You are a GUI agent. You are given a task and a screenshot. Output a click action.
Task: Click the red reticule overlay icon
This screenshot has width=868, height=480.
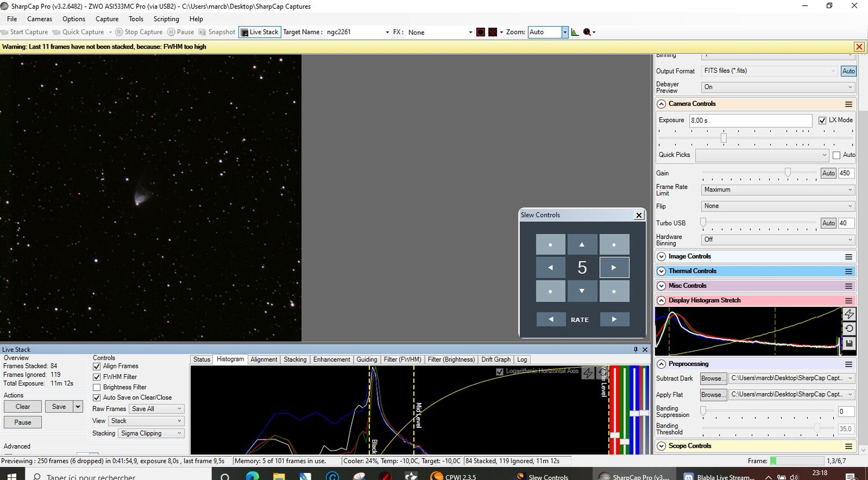480,32
